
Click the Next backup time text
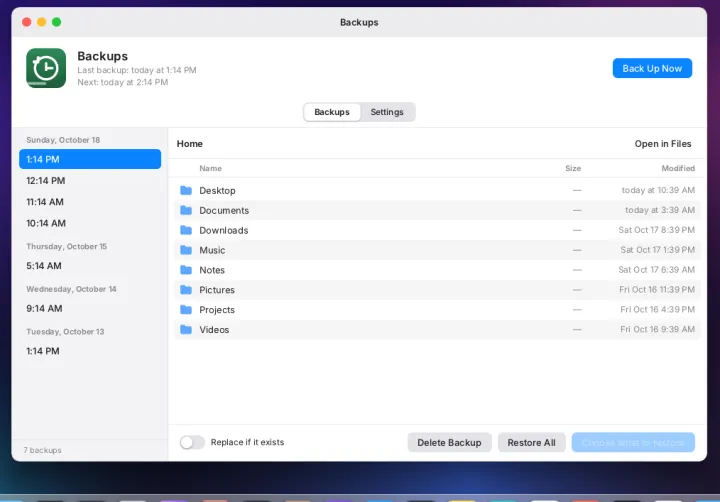(123, 82)
